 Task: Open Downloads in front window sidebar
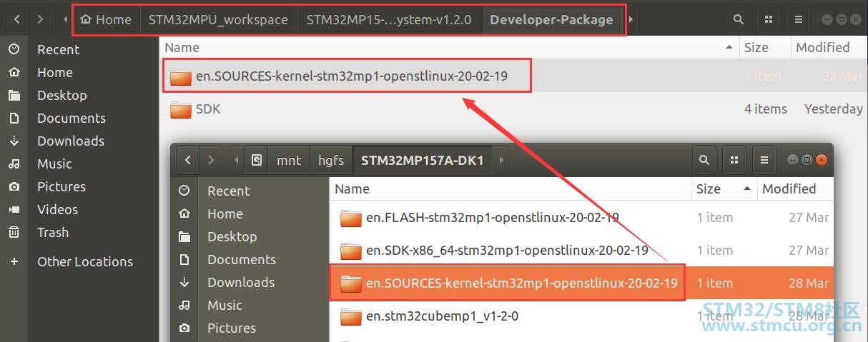[x=250, y=282]
